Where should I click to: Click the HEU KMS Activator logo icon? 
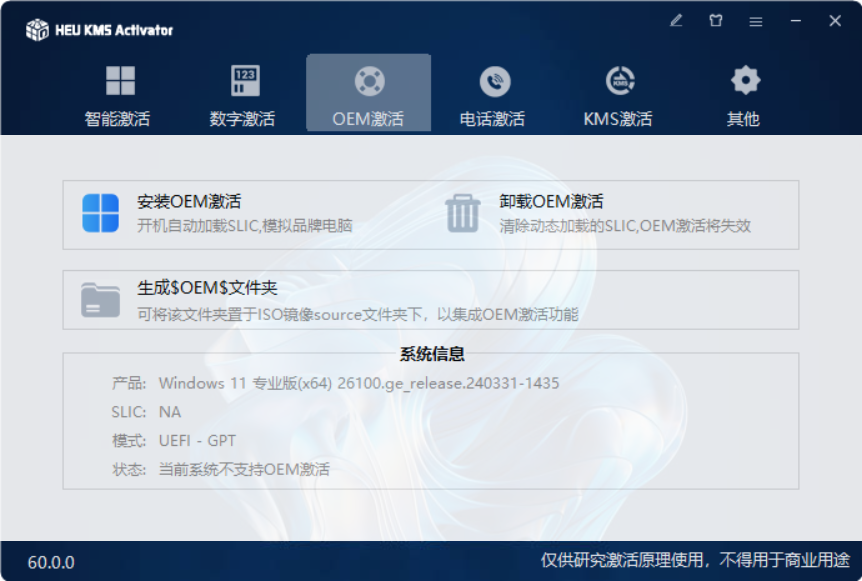click(x=37, y=30)
